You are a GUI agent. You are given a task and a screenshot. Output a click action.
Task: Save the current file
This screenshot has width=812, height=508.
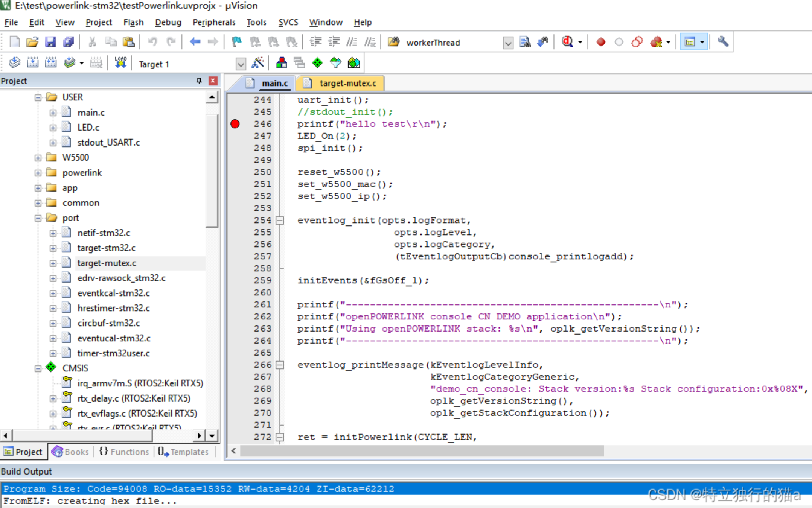pos(50,42)
